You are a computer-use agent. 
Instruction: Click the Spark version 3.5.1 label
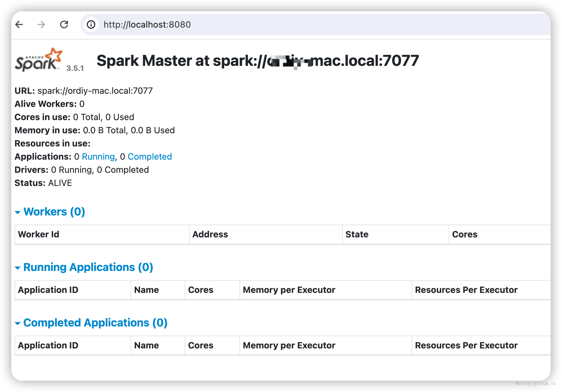click(75, 68)
